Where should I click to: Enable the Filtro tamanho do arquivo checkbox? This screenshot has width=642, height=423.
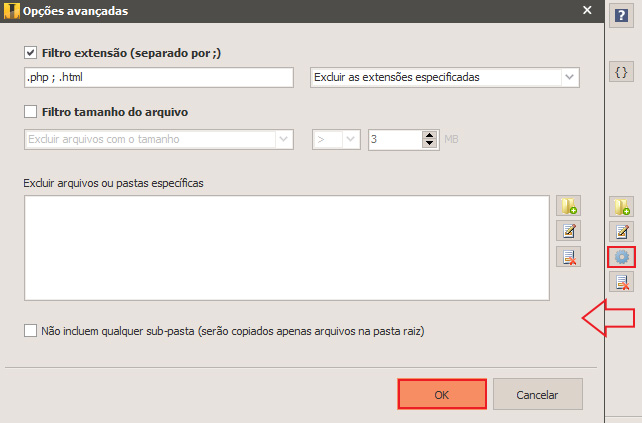click(x=30, y=111)
